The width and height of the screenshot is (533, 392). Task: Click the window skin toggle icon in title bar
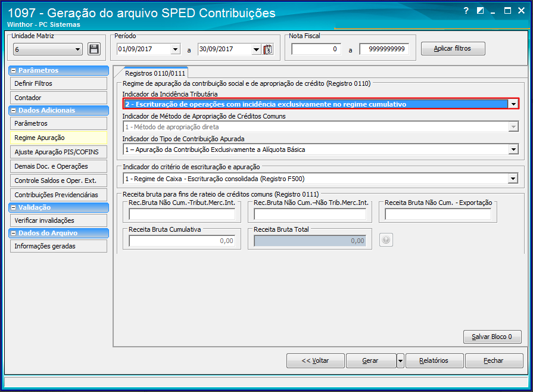pos(480,11)
